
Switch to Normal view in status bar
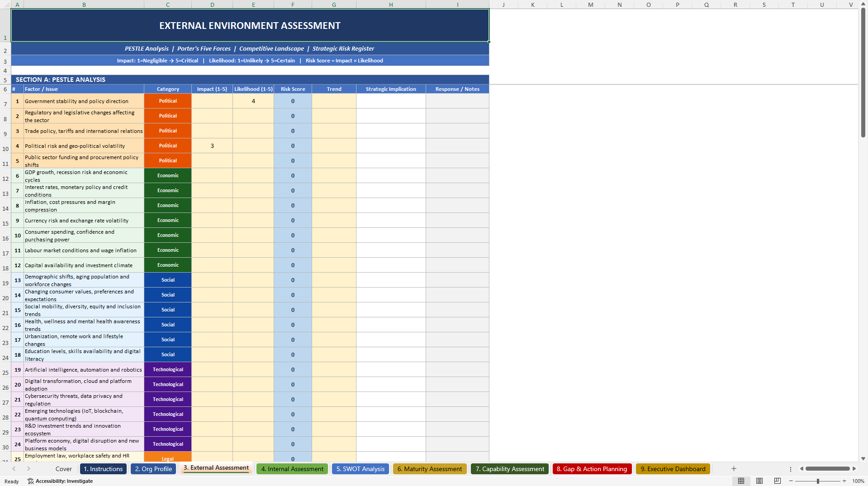coord(741,481)
